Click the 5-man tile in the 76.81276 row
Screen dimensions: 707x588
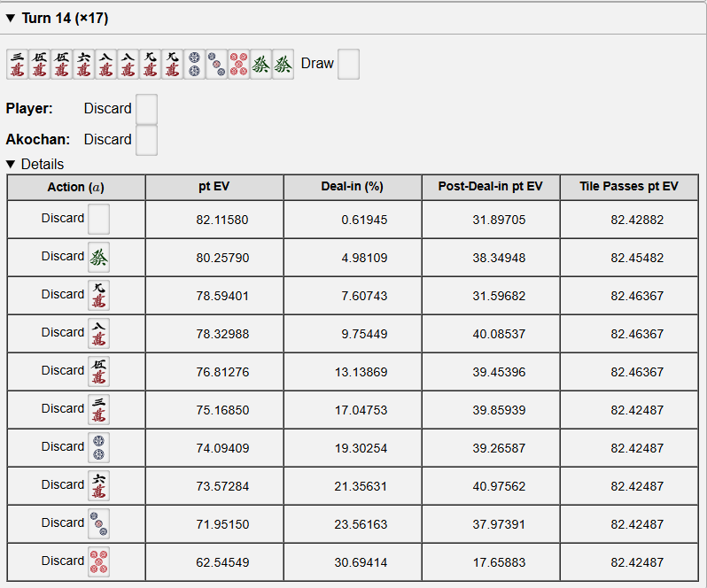(x=98, y=372)
